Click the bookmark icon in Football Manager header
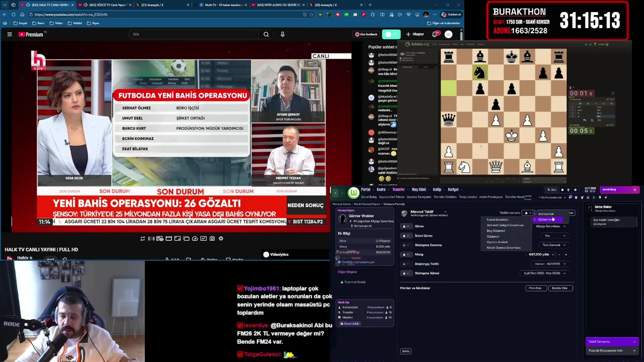Screen dimensions: 644x362 562,190
